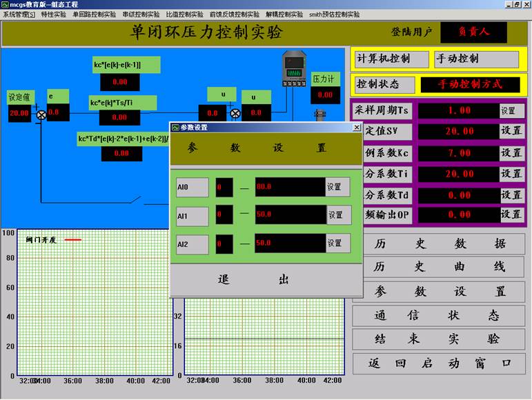This screenshot has width=532, height=400.
Task: Switch to 计算机控制 mode
Action: pyautogui.click(x=390, y=59)
